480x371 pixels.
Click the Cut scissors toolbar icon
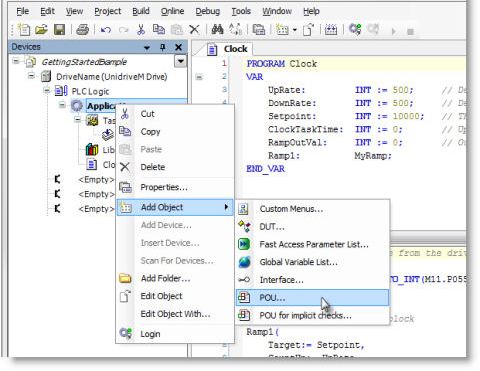click(141, 30)
